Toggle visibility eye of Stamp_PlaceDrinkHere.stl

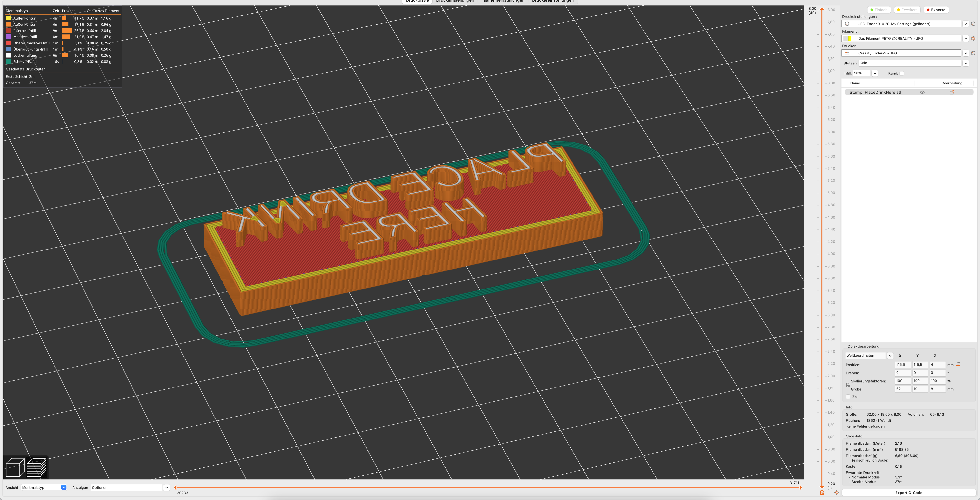(x=922, y=93)
